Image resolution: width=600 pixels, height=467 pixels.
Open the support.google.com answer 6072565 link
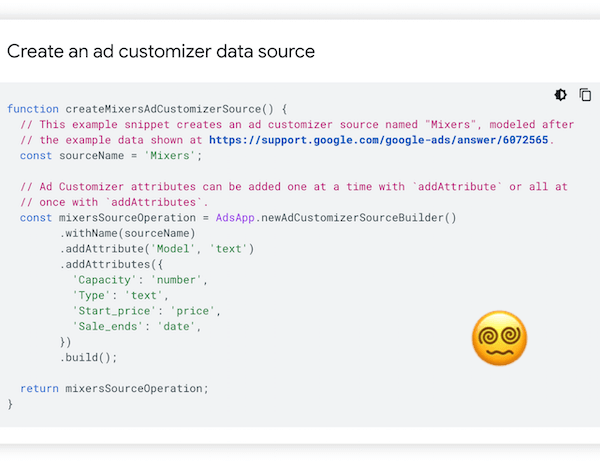click(380, 139)
